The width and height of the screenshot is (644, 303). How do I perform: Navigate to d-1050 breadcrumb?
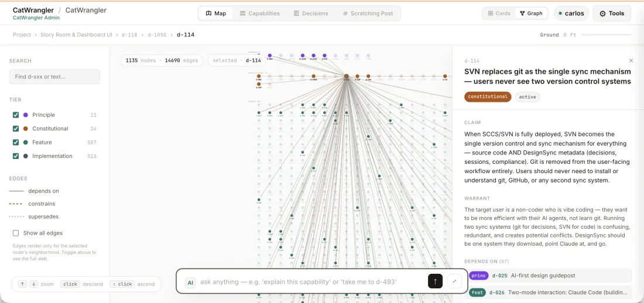pyautogui.click(x=156, y=35)
